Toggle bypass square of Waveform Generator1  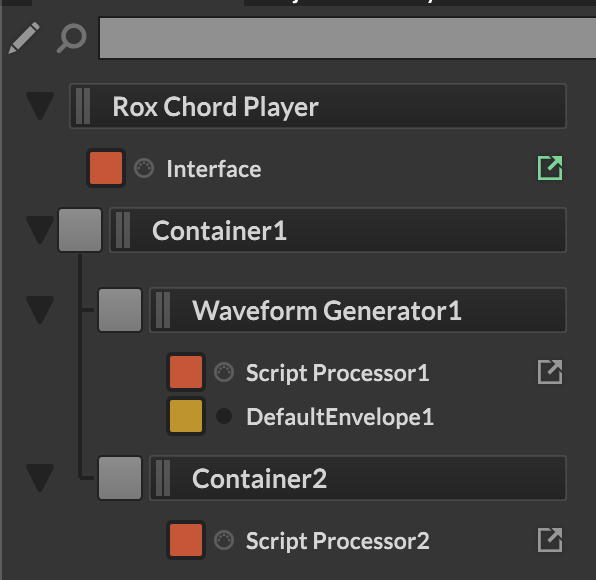(x=120, y=310)
